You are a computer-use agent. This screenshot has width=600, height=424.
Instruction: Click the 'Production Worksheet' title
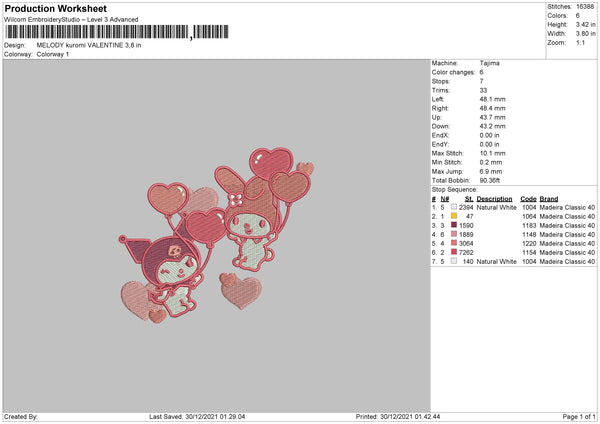tap(55, 8)
